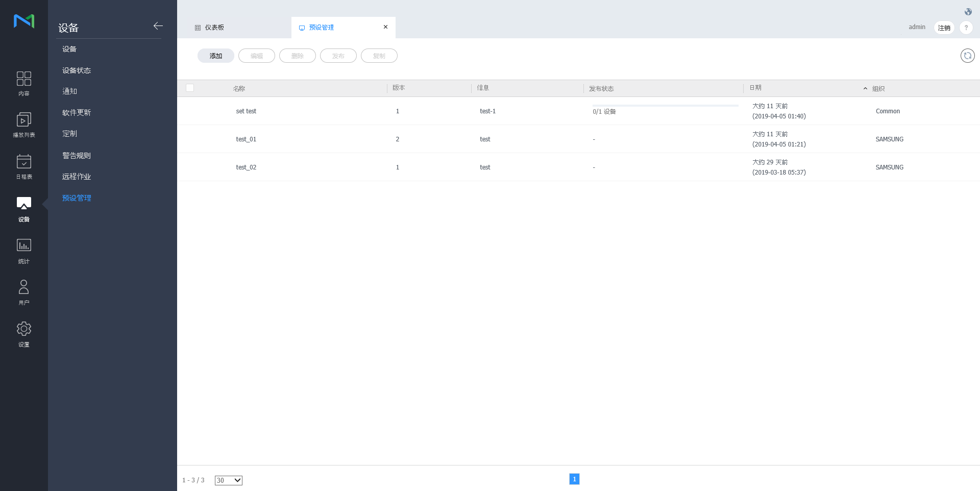Open the 统计 statistics icon
The image size is (980, 491).
[x=23, y=251]
